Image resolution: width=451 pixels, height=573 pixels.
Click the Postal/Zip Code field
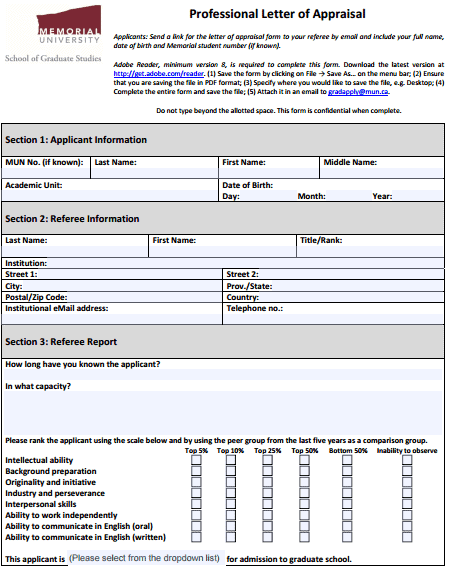tap(144, 297)
